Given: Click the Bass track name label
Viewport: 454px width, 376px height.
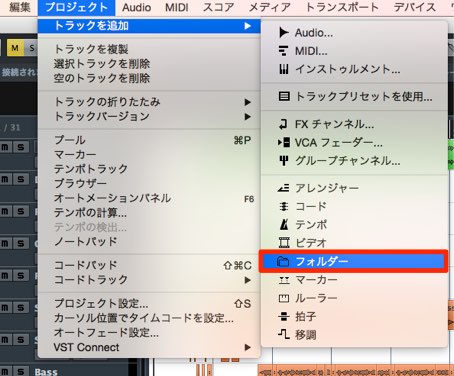Looking at the screenshot, I should [46, 372].
